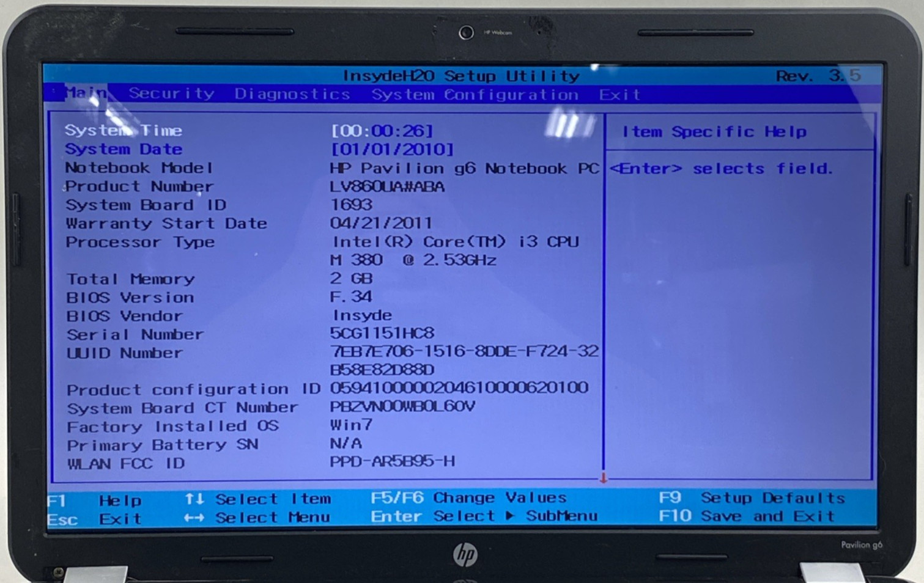The width and height of the screenshot is (924, 583).
Task: Click the BIOS Vendor label
Action: [124, 316]
